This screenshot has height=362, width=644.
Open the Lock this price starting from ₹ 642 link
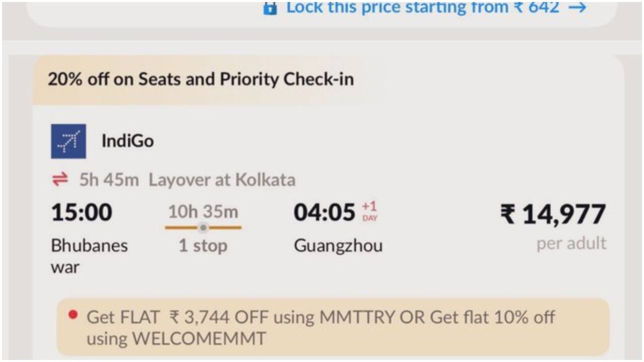(424, 7)
